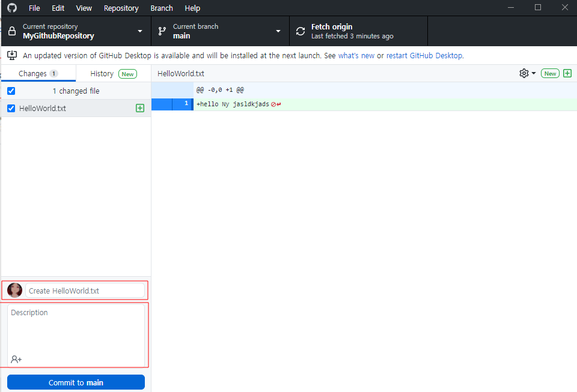The height and width of the screenshot is (392, 577).
Task: Open the Branch menu
Action: (162, 8)
